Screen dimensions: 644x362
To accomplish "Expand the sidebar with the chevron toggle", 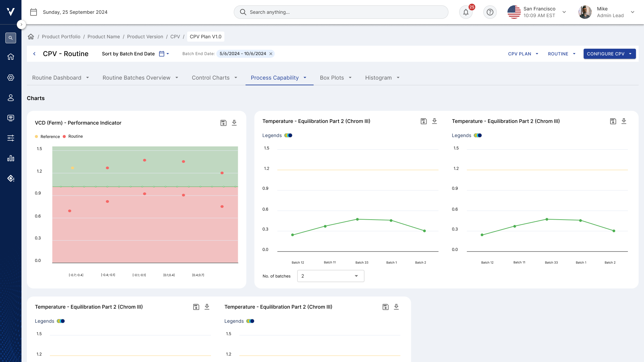I will (21, 25).
